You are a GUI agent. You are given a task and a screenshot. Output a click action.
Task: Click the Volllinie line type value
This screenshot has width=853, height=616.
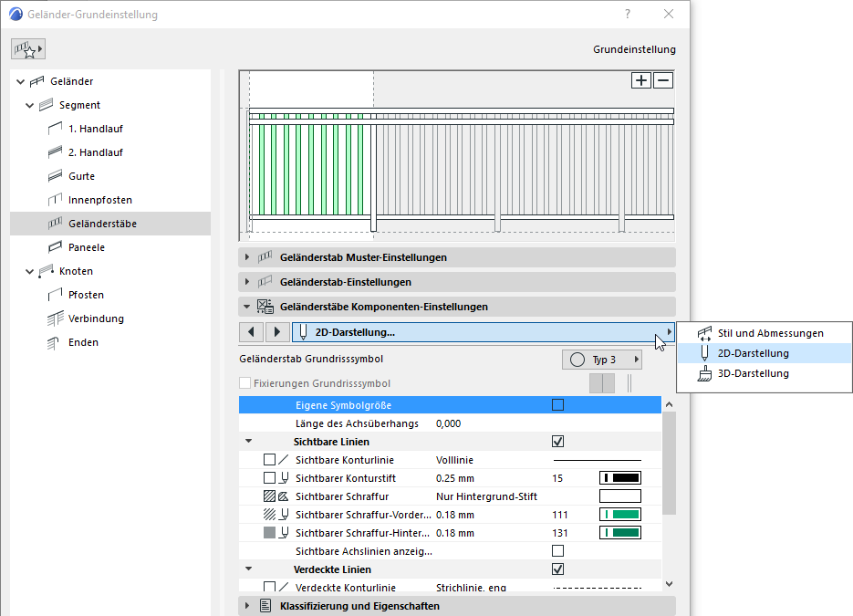coord(455,460)
